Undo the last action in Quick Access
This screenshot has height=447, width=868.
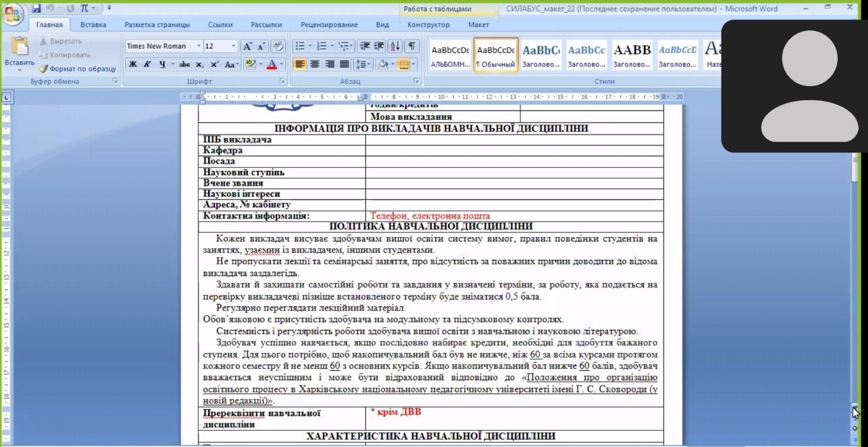point(50,8)
